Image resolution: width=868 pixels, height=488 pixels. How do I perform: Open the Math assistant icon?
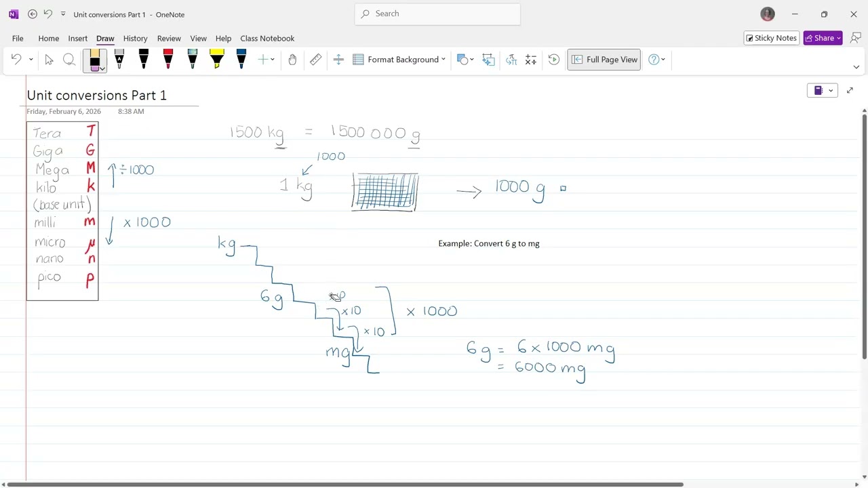(x=531, y=60)
